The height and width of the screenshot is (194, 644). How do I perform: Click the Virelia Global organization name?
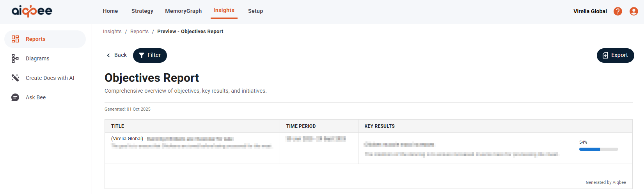(590, 11)
